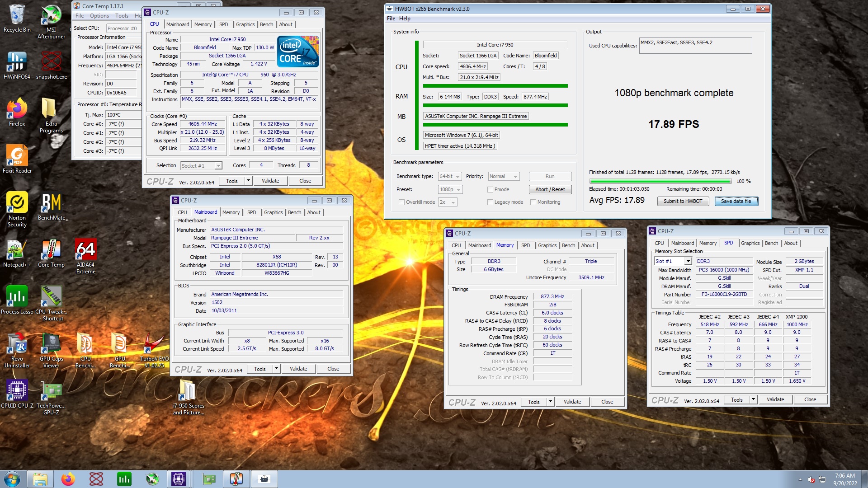
Task: Open AIDA64 Extreme desktop icon
Action: (x=85, y=256)
